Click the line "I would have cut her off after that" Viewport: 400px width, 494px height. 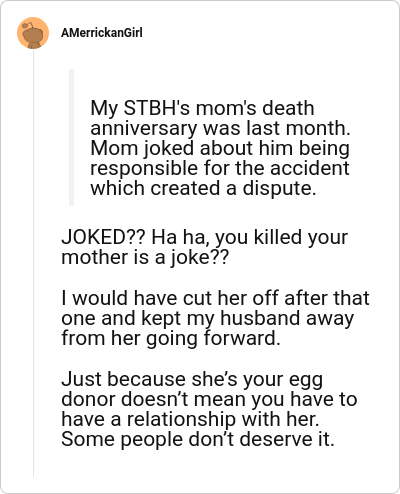coord(215,298)
